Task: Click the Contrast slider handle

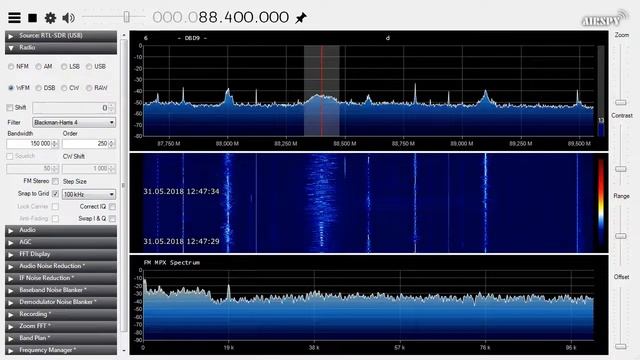Action: (x=621, y=169)
